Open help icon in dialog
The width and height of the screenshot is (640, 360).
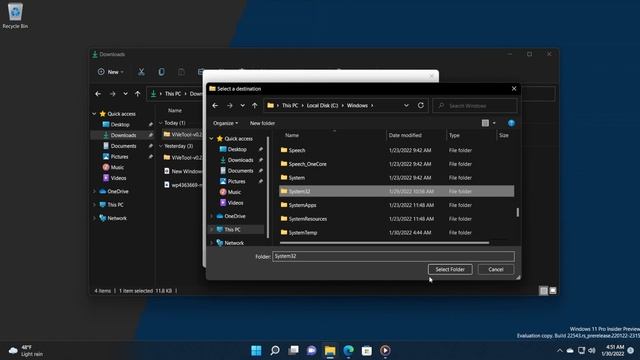click(511, 123)
